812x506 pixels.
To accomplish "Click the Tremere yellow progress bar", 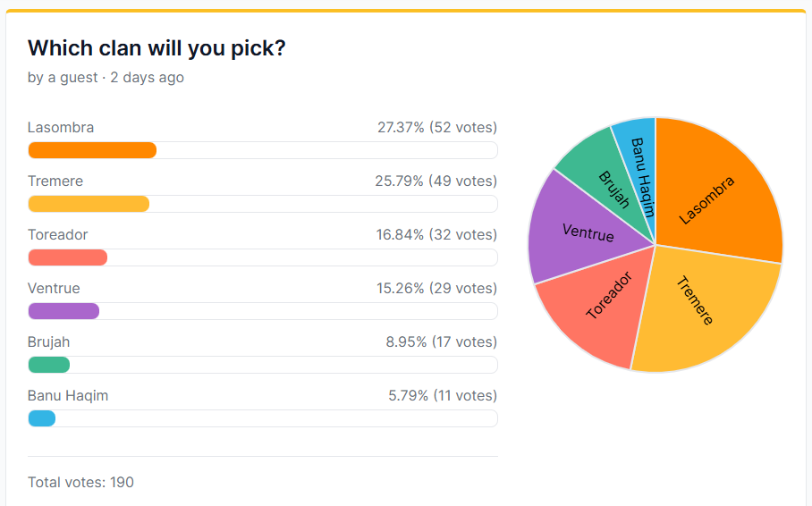I will pyautogui.click(x=89, y=204).
